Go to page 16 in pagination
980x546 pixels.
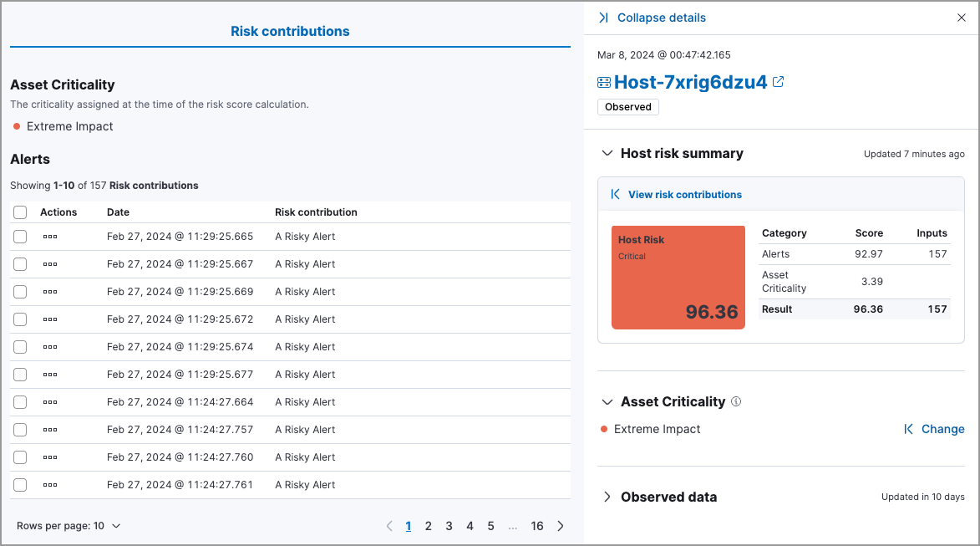[537, 525]
